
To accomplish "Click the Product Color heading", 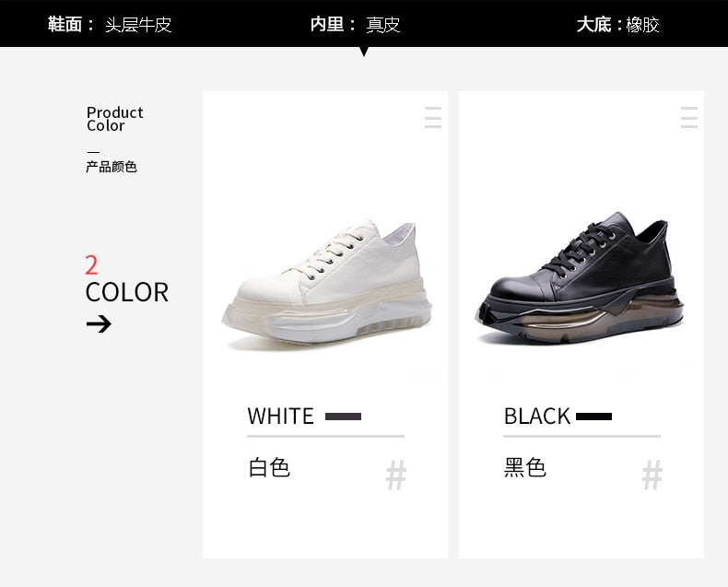I will click(114, 119).
